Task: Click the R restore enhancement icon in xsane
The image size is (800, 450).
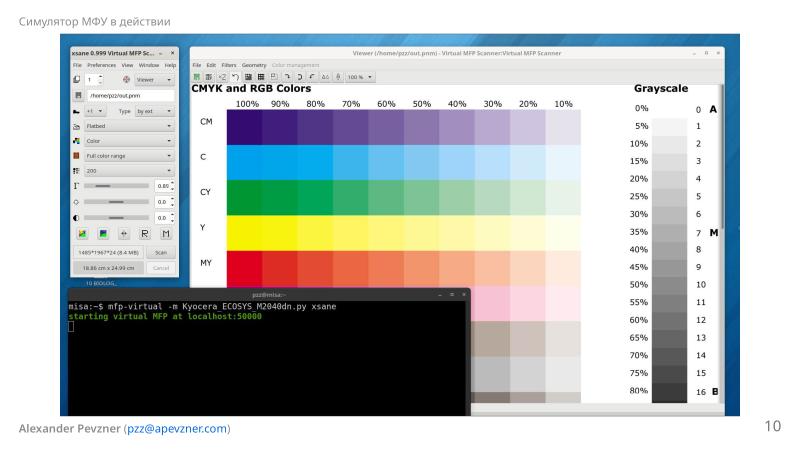Action: [x=145, y=233]
